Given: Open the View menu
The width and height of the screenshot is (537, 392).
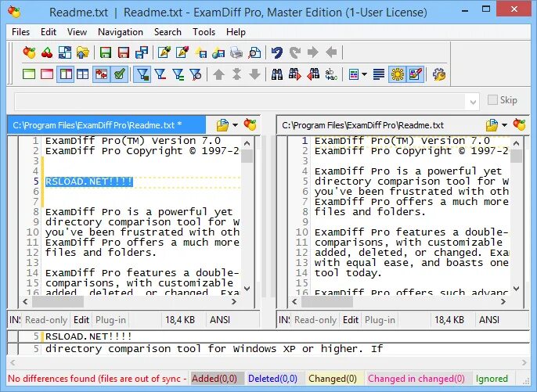Looking at the screenshot, I should point(77,32).
